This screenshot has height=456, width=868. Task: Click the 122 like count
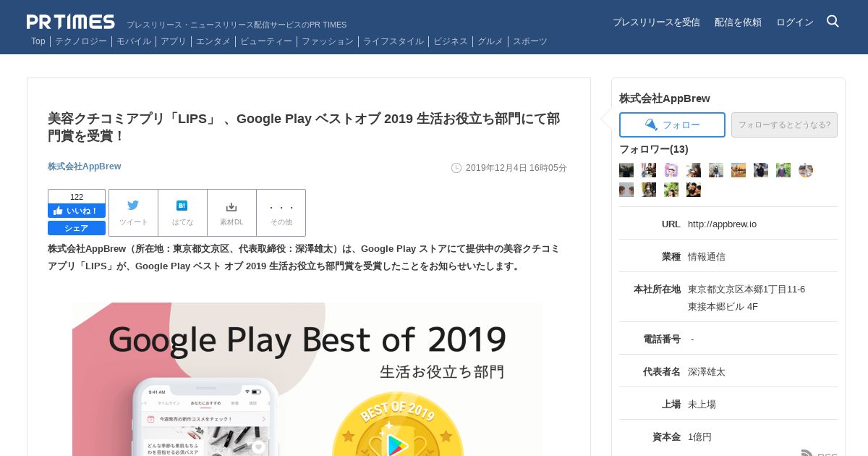77,197
